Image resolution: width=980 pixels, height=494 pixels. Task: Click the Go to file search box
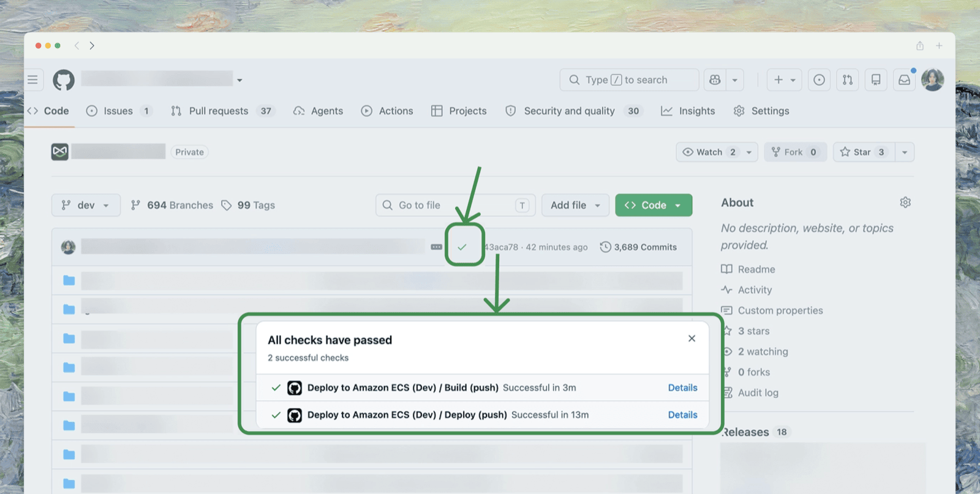point(455,205)
